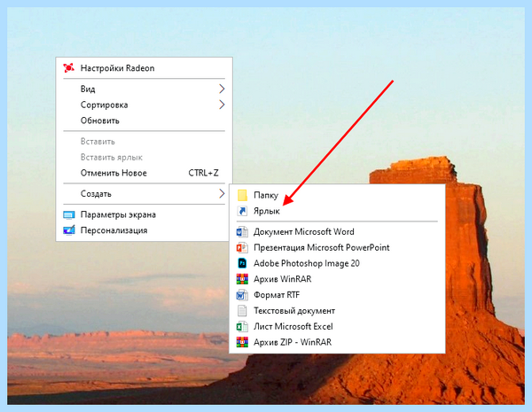Screen dimensions: 532x412
Task: Open the Сортировка menu entry
Action: click(145, 105)
